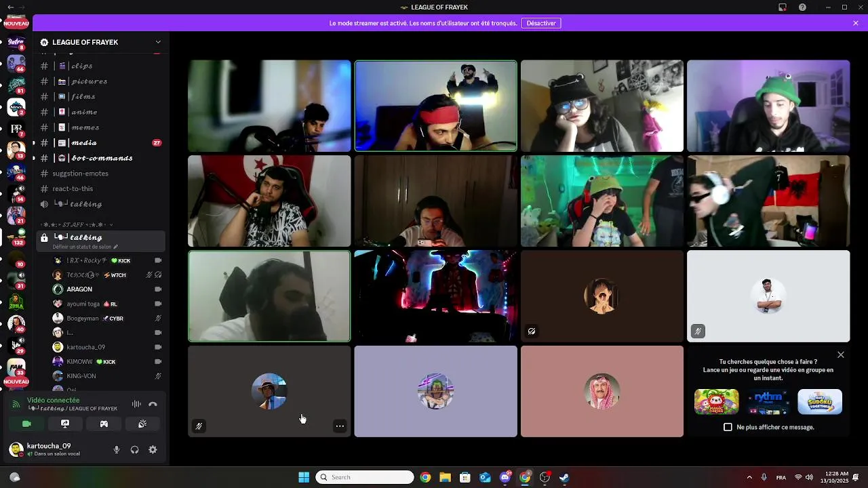
Task: Check 'Ne plus afficher ce message' box
Action: click(x=728, y=427)
